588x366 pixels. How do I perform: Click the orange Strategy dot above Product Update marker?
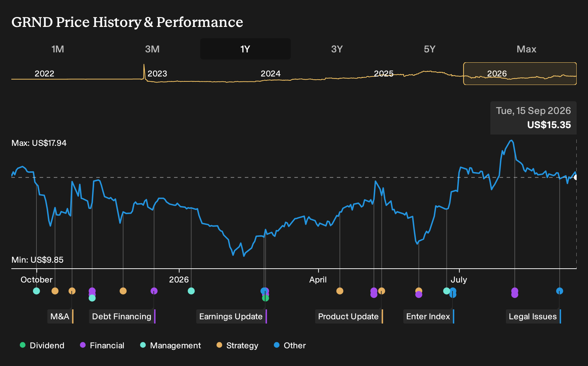pyautogui.click(x=381, y=291)
